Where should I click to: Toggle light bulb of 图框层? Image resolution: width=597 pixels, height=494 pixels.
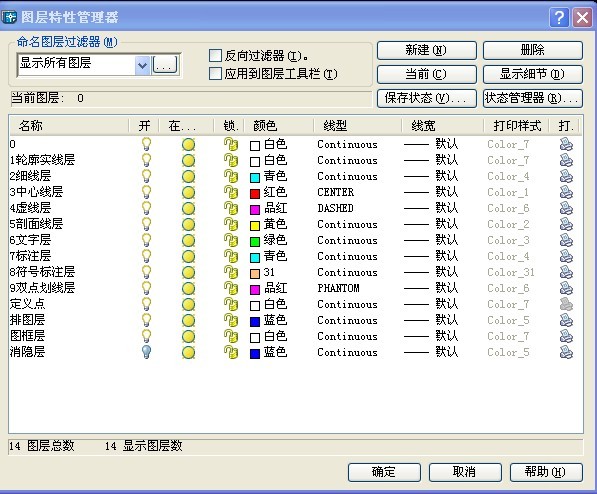pyautogui.click(x=146, y=336)
